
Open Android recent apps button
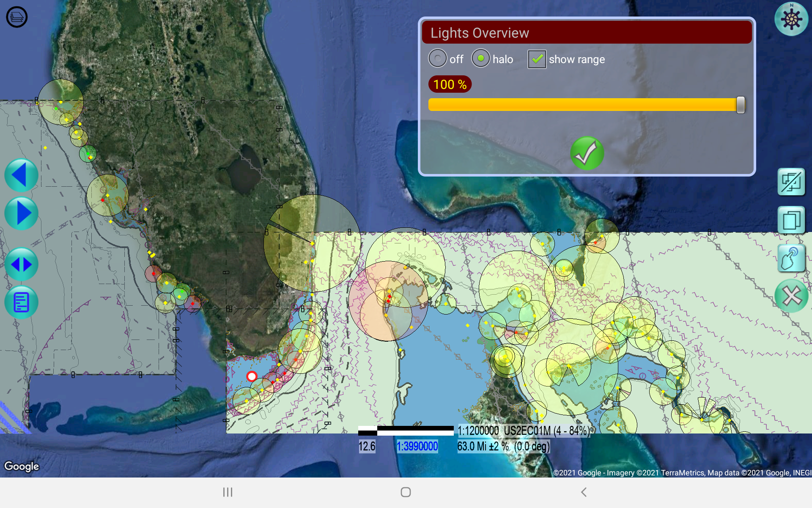coord(228,492)
